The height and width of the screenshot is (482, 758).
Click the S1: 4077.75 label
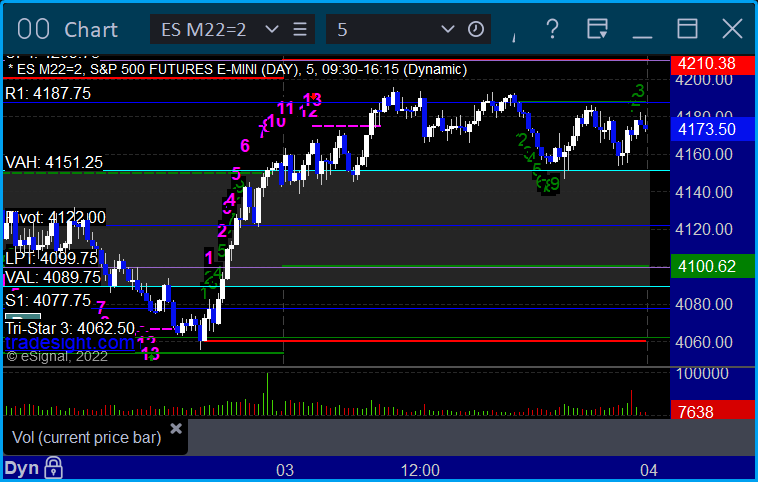pos(48,300)
